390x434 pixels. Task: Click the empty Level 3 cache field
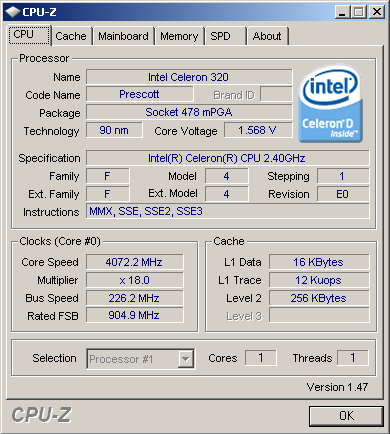[319, 315]
